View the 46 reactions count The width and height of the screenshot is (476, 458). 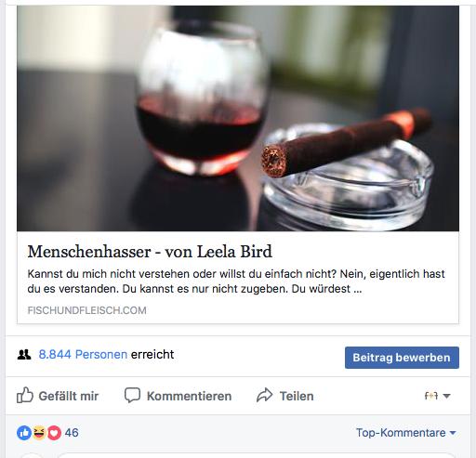(72, 433)
